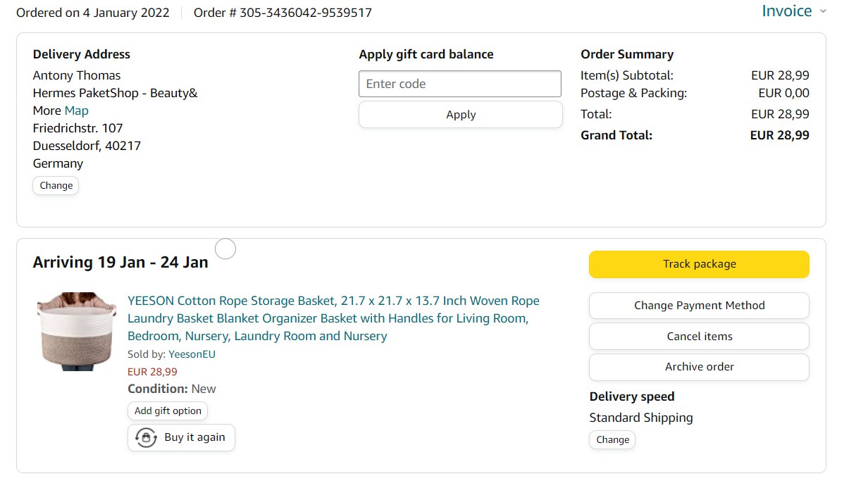Expand the Invoice dropdown arrow
The height and width of the screenshot is (481, 868).
(x=823, y=11)
